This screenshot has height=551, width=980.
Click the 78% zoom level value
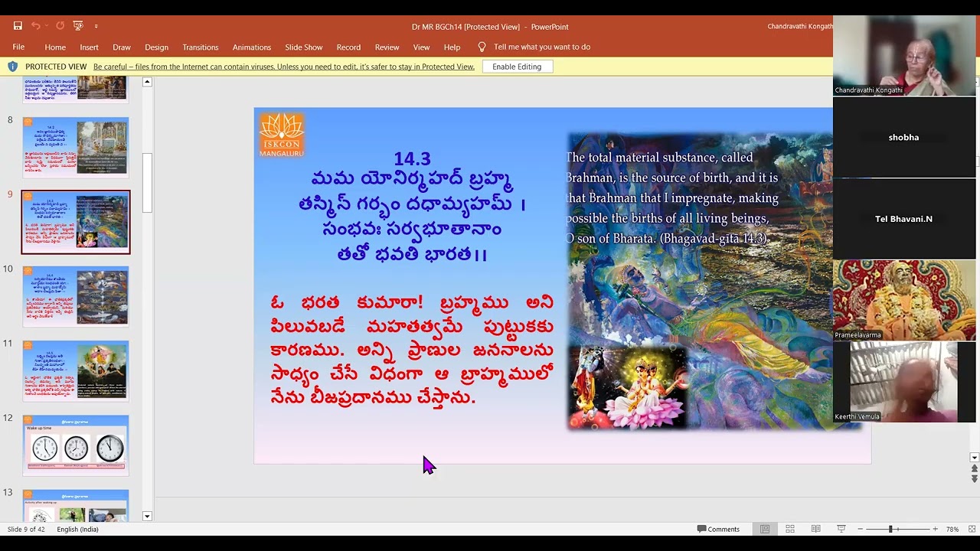click(x=952, y=529)
